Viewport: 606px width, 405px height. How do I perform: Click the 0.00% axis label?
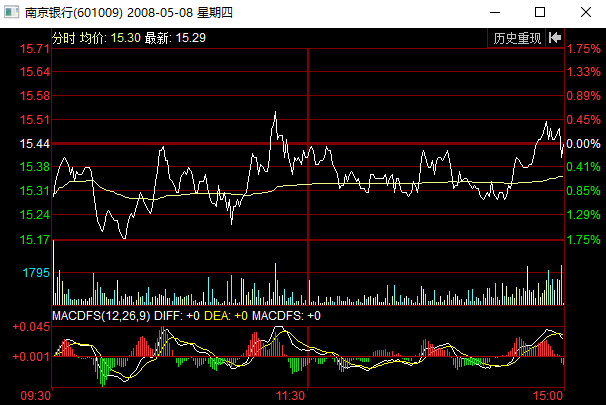582,144
